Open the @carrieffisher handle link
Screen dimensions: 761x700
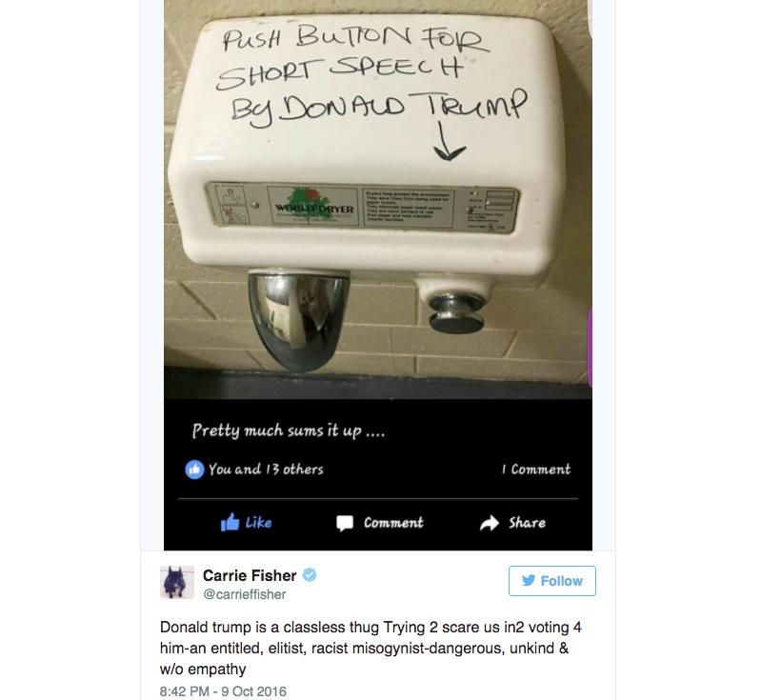click(x=245, y=594)
